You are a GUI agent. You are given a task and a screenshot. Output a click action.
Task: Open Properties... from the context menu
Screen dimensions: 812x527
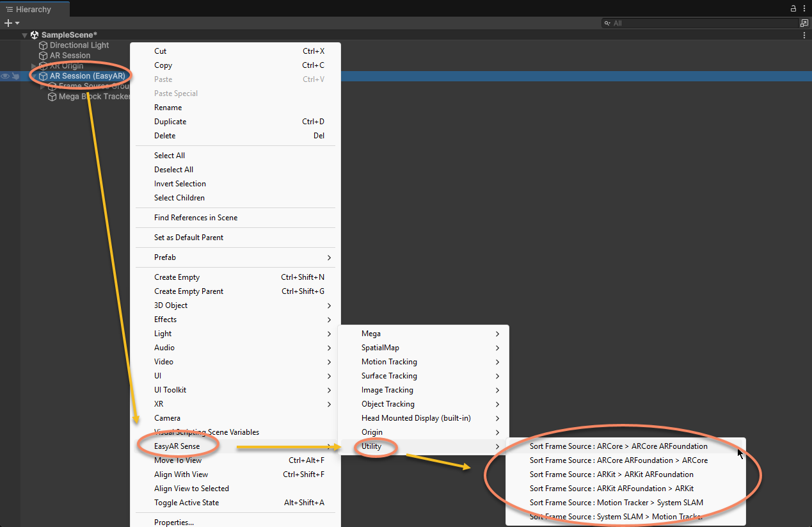coord(235,523)
